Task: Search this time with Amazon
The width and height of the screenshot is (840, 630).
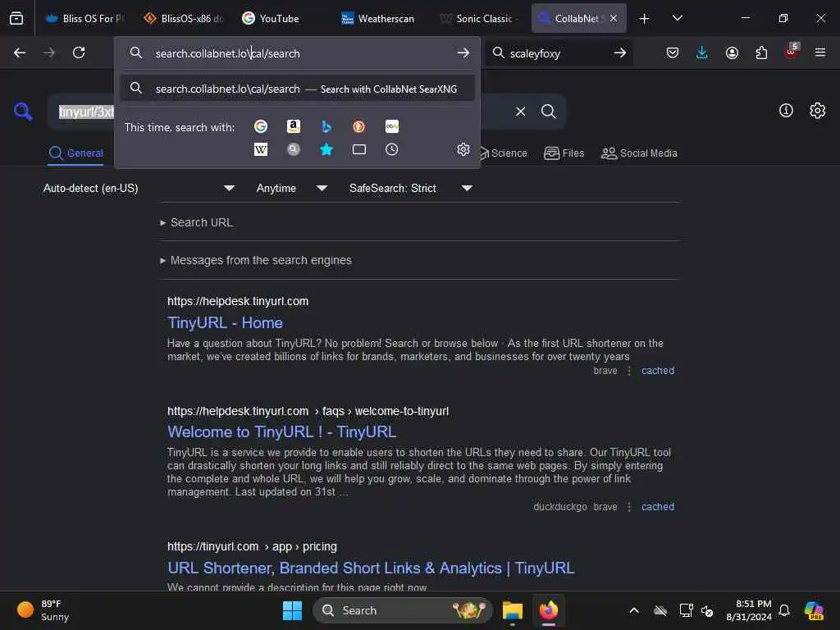Action: click(x=293, y=126)
